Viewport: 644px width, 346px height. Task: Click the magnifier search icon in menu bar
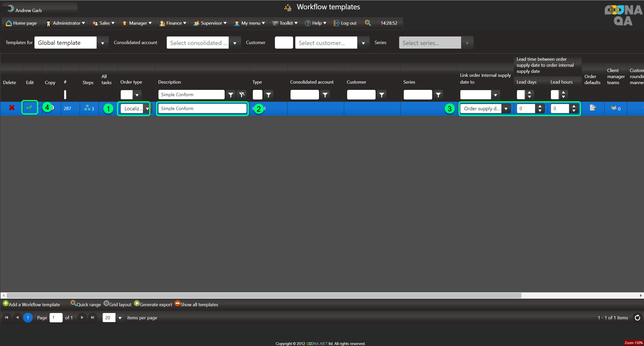[x=368, y=23]
